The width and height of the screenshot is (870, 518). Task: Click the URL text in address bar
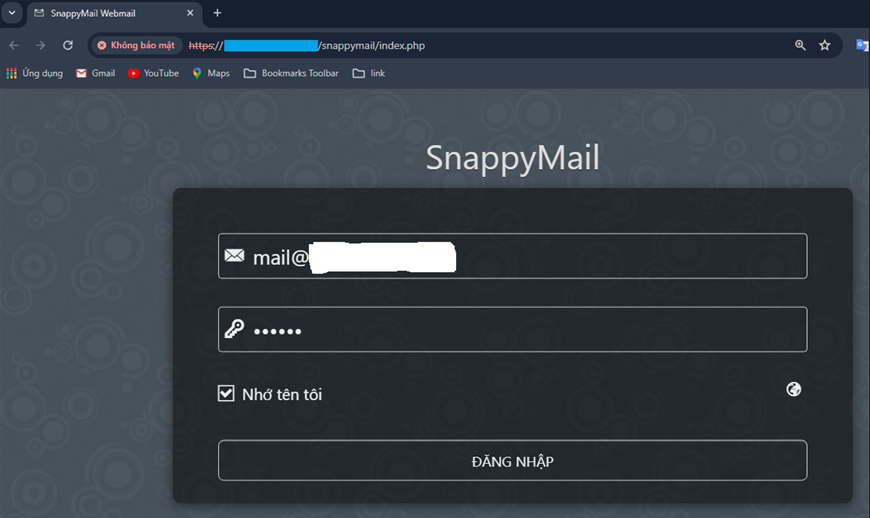click(307, 45)
